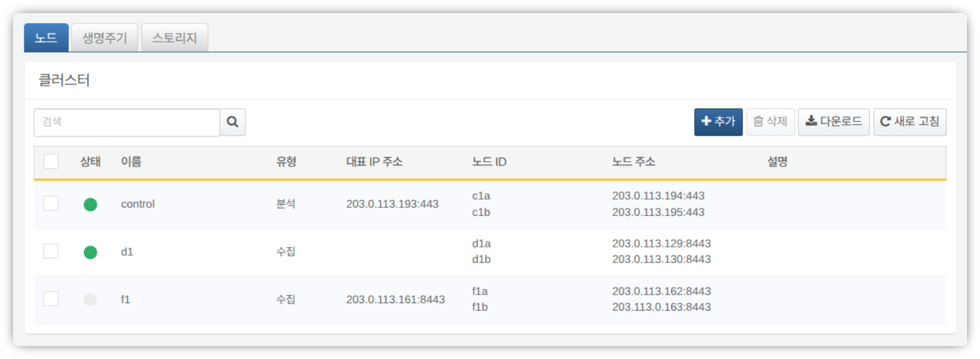
Task: Click the green status indicator for d1
Action: pos(90,252)
